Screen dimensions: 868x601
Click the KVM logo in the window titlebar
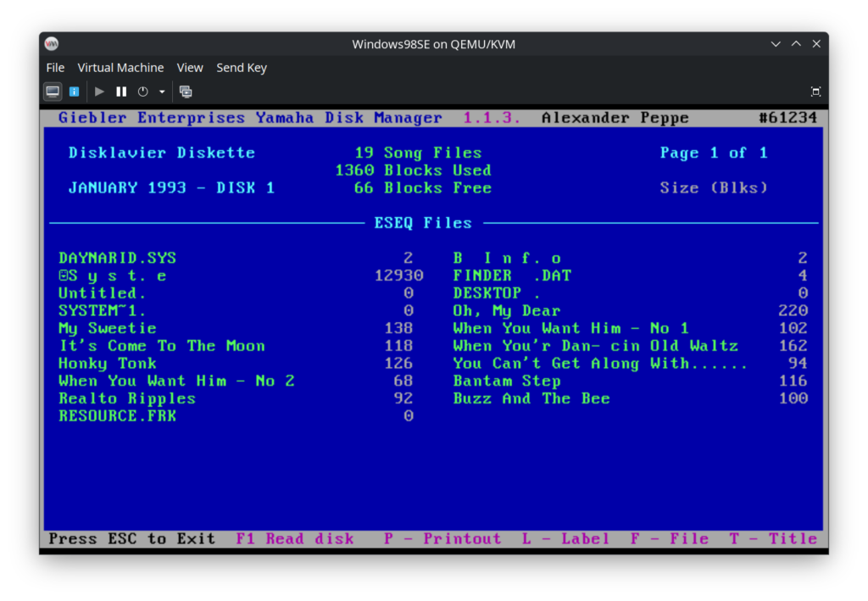[x=51, y=43]
